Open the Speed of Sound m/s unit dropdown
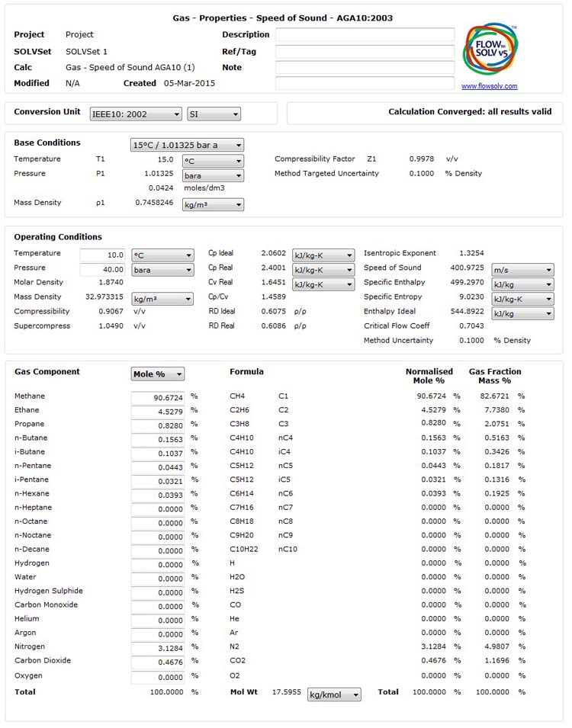Viewport: 572px width, 728px height. click(522, 270)
